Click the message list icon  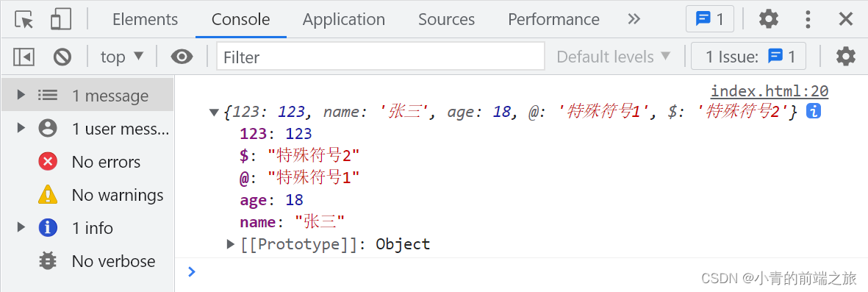(48, 96)
